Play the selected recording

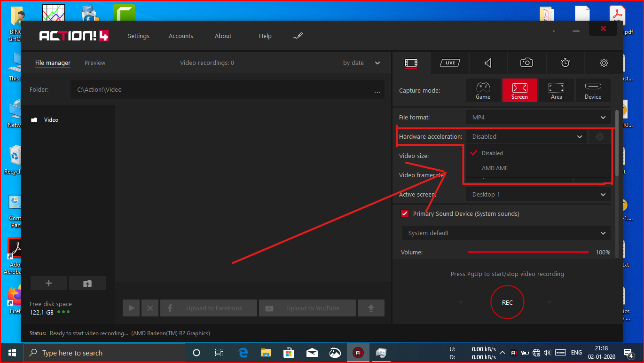131,308
